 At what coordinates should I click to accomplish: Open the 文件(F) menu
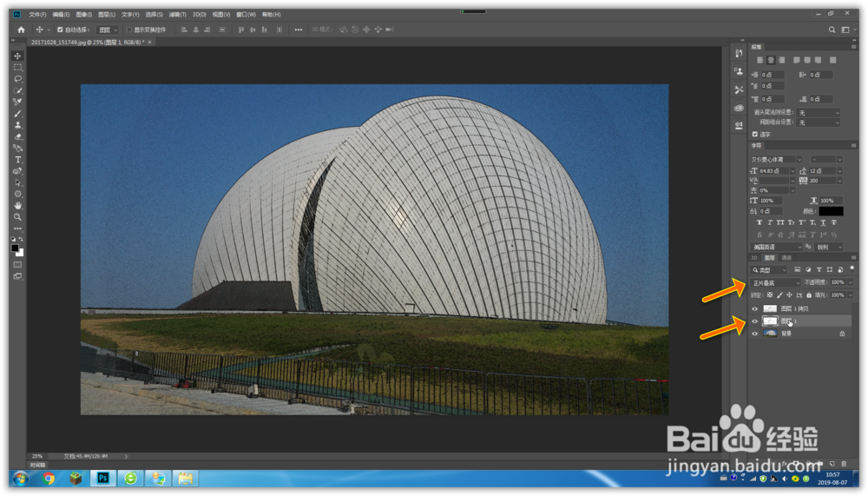[37, 15]
